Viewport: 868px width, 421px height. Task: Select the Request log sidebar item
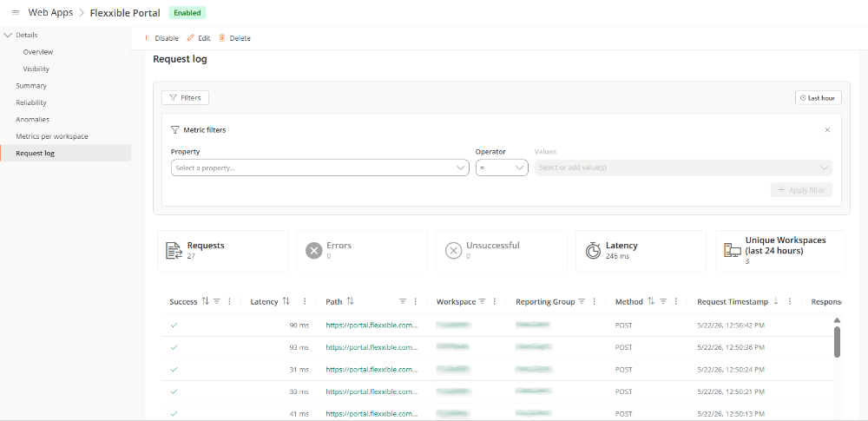(x=65, y=153)
